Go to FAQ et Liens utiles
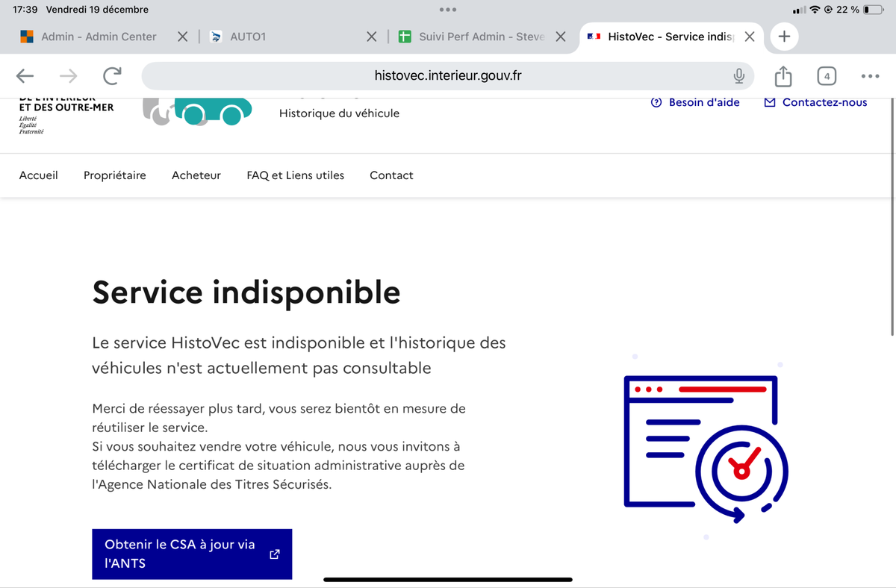This screenshot has height=588, width=896. pyautogui.click(x=296, y=175)
